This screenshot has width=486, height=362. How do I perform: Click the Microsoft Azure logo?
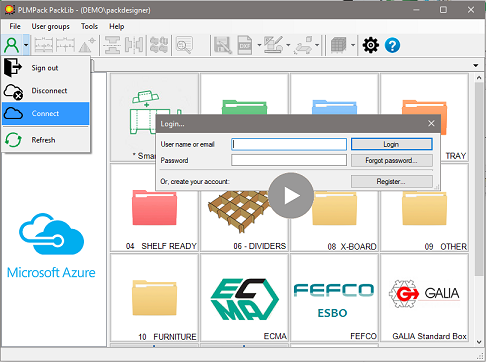point(51,246)
